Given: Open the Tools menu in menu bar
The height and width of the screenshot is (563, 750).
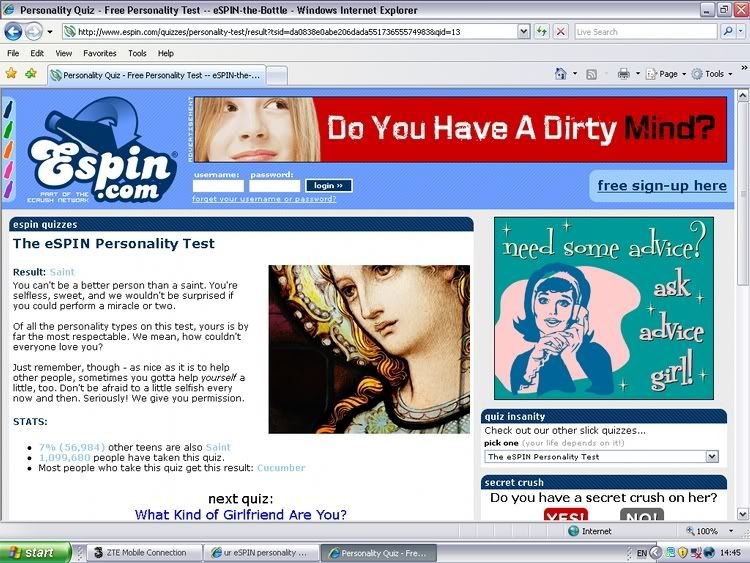Looking at the screenshot, I should click(x=137, y=53).
